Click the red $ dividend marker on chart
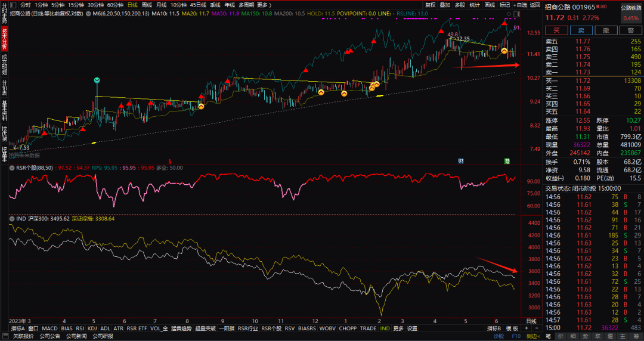 click(170, 162)
